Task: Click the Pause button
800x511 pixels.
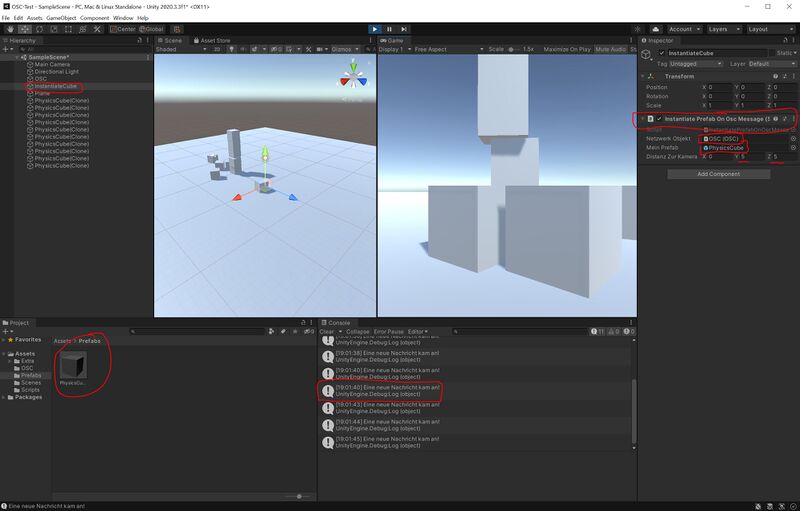Action: (389, 29)
